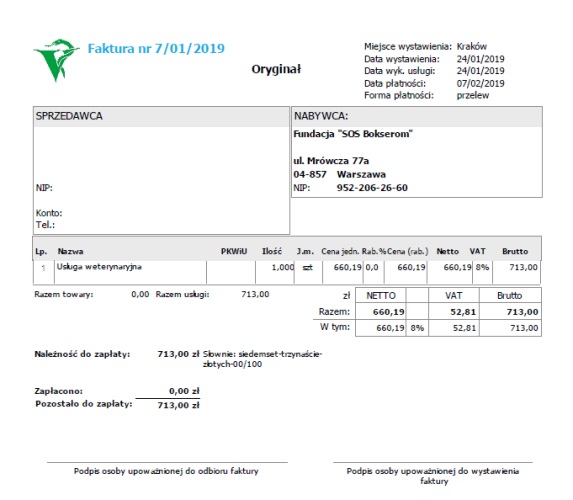Select the Pozostało do zapłaty value
Image resolution: width=573 pixels, height=500 pixels.
tap(178, 405)
